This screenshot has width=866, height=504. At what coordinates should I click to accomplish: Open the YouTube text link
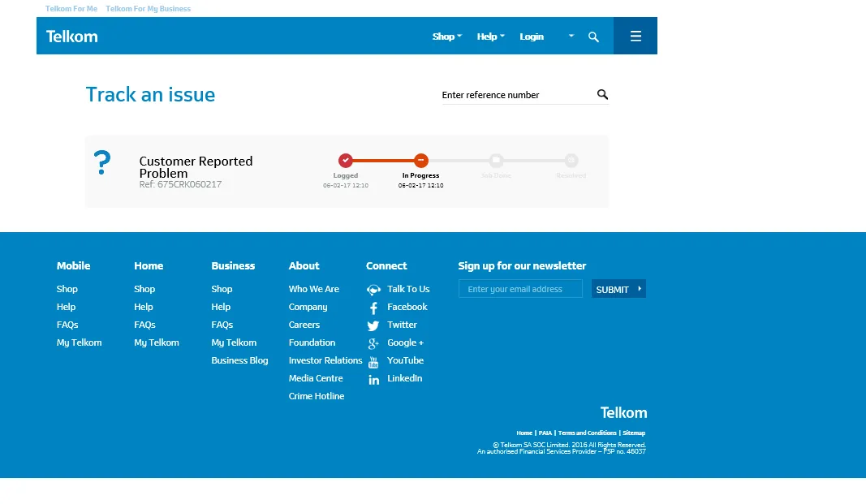pos(405,360)
